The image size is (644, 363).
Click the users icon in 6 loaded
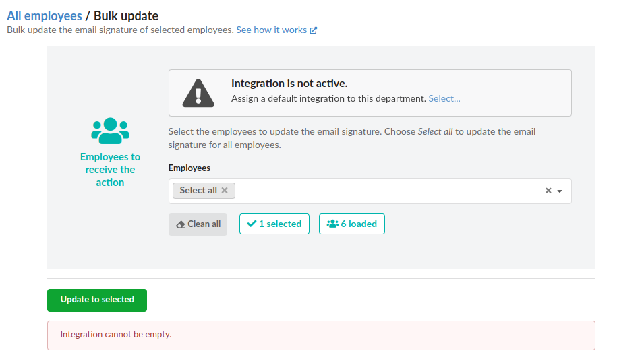click(x=332, y=224)
